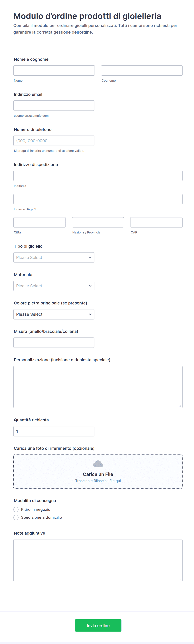Click into the Cognome field
This screenshot has width=194, height=644.
point(142,71)
